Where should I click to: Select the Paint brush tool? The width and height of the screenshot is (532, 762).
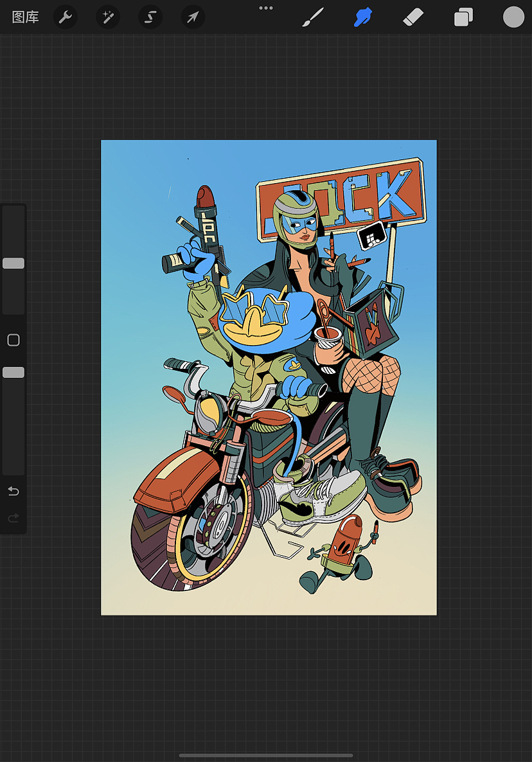pos(312,17)
